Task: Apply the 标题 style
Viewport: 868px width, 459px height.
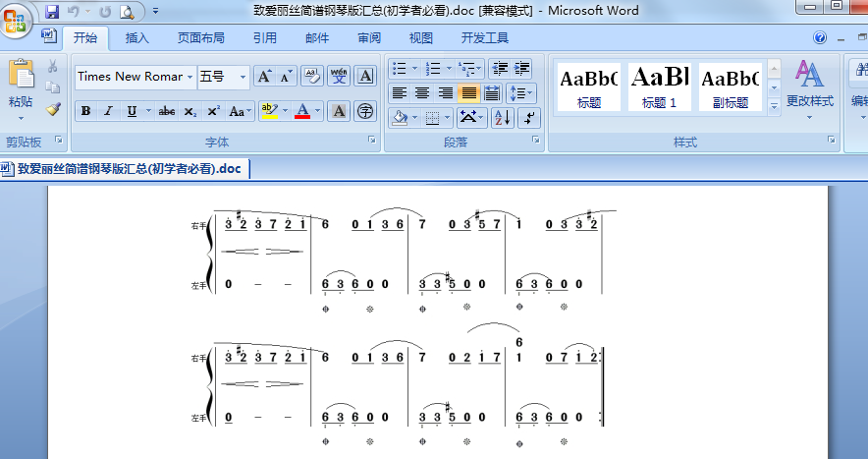Action: coord(588,86)
